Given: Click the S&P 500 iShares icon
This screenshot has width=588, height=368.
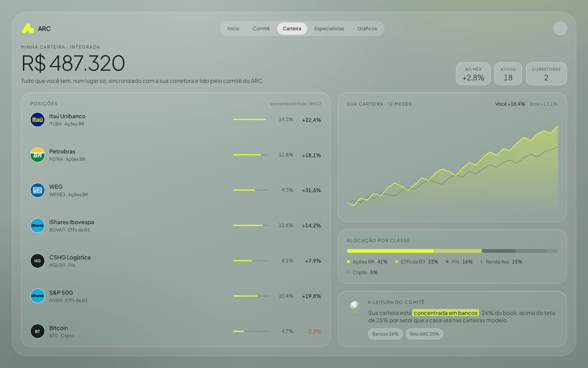Looking at the screenshot, I should pos(37,296).
